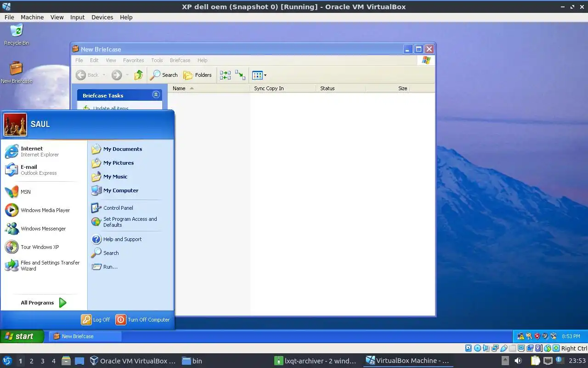Click Search button in Briefcase toolbar
Screen dimensions: 588x368
pos(164,75)
